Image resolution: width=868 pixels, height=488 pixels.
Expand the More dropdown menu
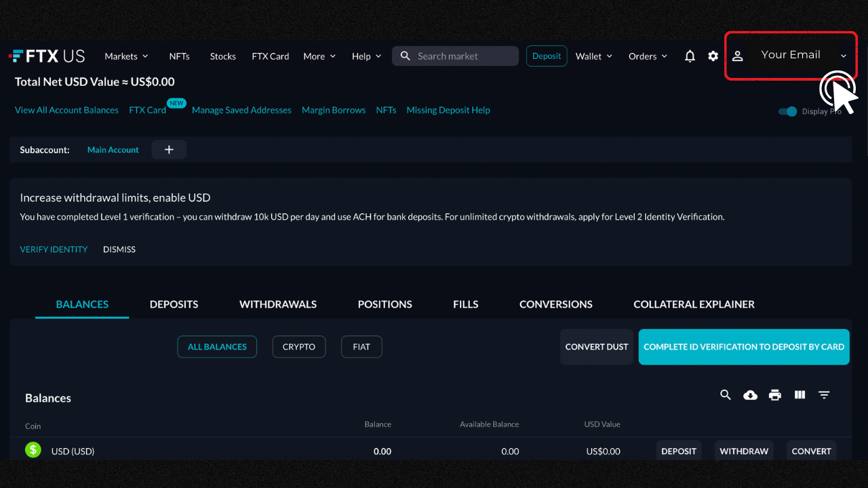pyautogui.click(x=319, y=56)
